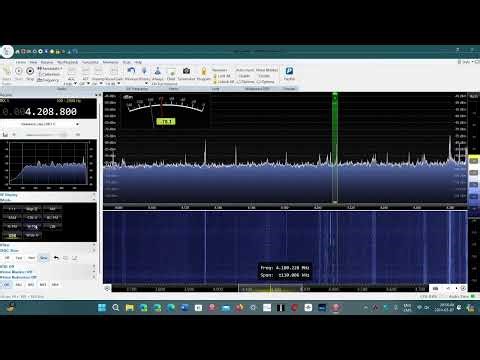Click slider below the frequency display
Image resolution: width=480 pixels, height=360 pixels.
pyautogui.click(x=46, y=135)
